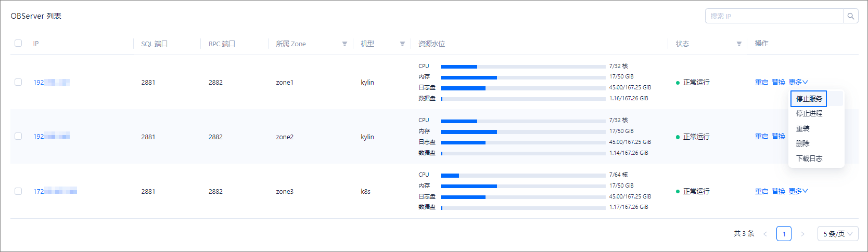Go to next page arrow
Viewport: 868px width, 252px height.
pos(802,234)
